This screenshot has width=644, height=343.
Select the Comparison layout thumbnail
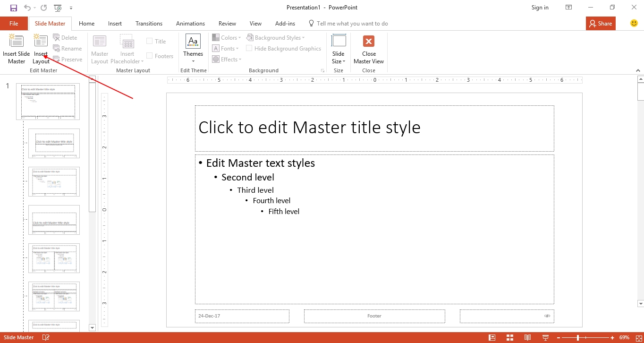54,296
